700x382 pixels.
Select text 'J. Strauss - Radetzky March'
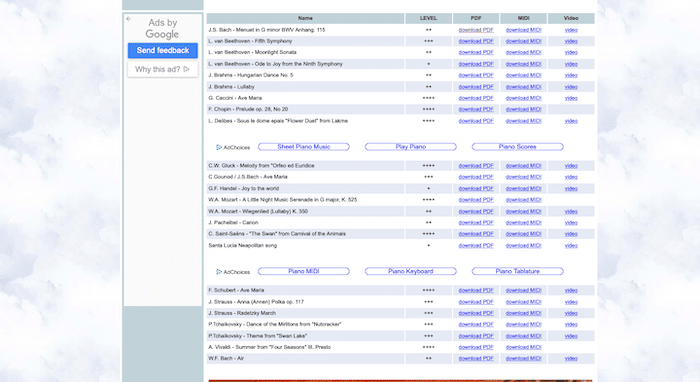[242, 313]
